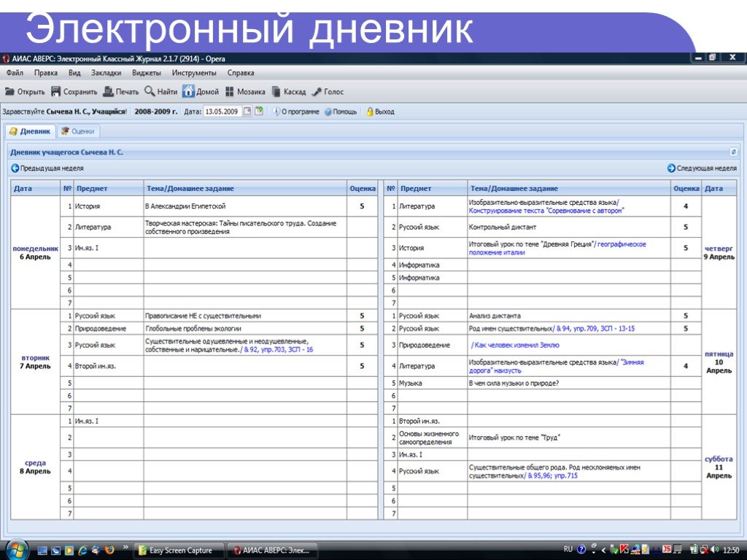747x560 pixels.
Task: Click the 2008-2009 г. school year label
Action: pos(156,112)
